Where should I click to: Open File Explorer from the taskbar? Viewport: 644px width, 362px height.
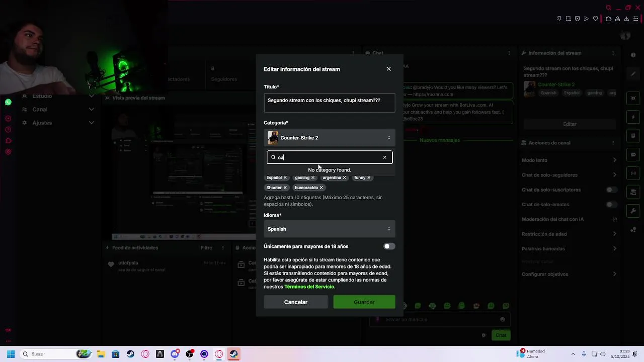(x=101, y=354)
